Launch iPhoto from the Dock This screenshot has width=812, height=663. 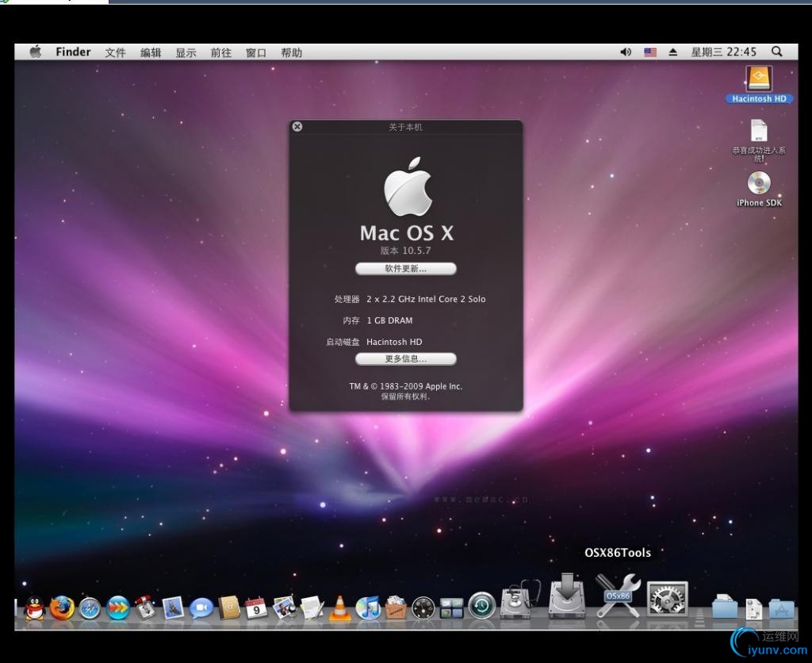(x=285, y=607)
